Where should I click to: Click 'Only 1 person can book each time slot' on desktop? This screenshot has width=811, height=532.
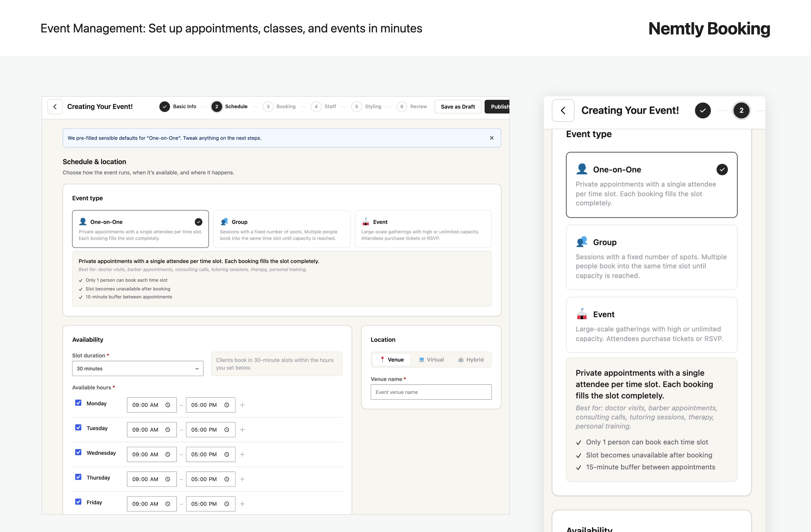tap(126, 280)
